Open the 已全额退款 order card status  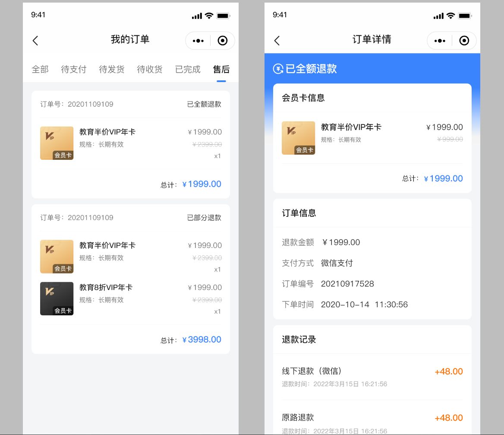(x=204, y=104)
